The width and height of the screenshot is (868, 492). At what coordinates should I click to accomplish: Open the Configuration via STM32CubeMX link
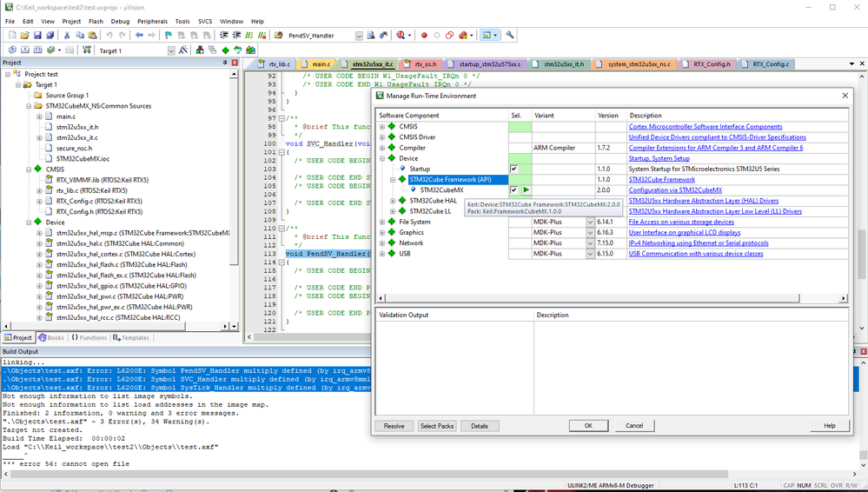pos(675,190)
